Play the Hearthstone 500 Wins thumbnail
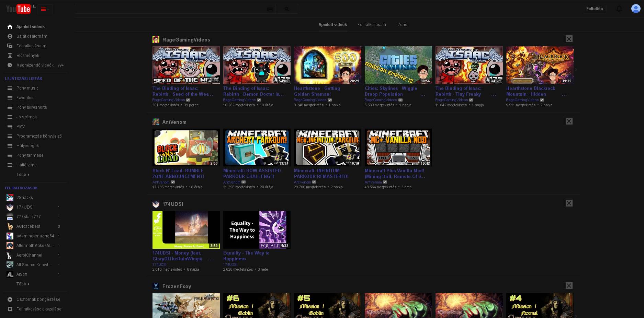The image size is (644, 318). click(328, 65)
